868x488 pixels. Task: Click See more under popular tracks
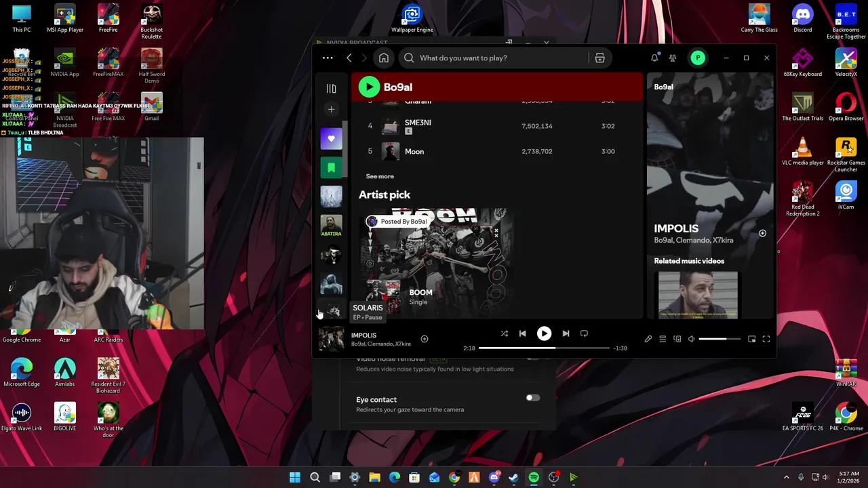click(380, 176)
